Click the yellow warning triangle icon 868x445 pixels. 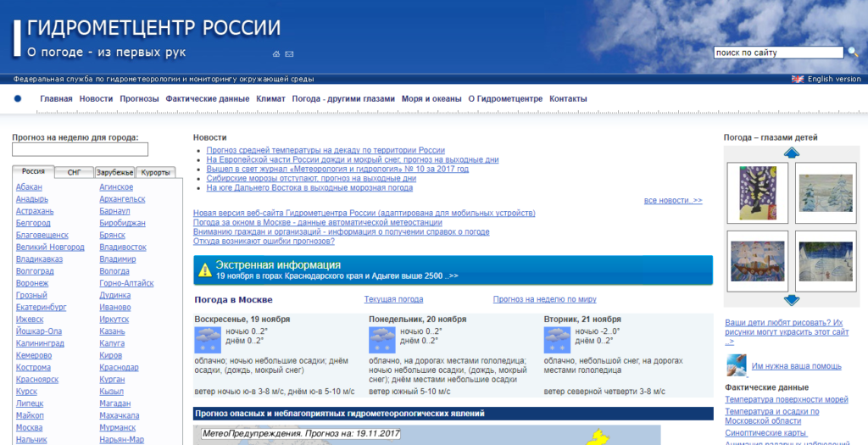(204, 270)
